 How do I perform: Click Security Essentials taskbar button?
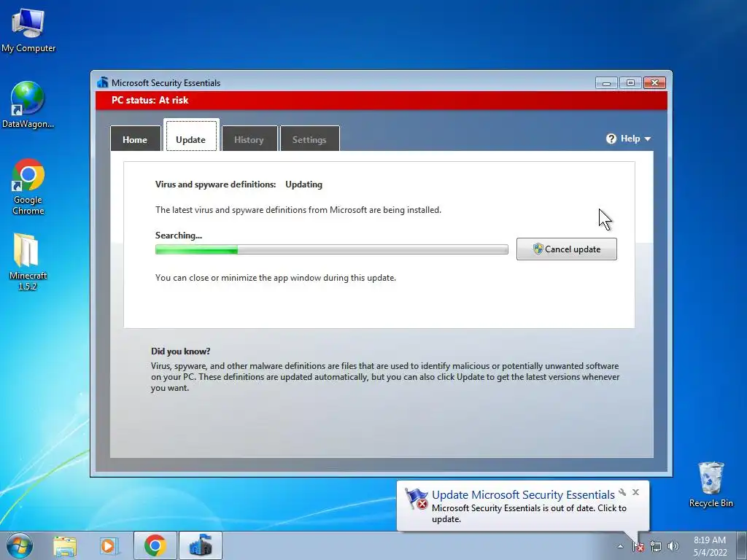201,545
